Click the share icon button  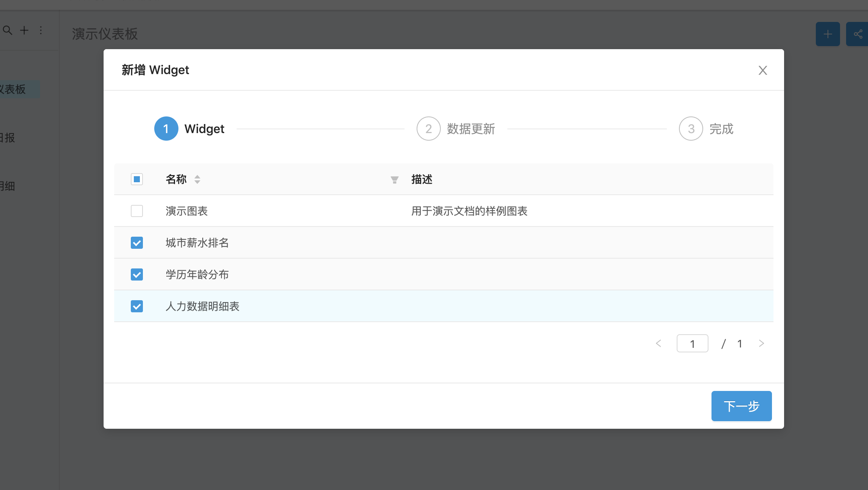857,34
